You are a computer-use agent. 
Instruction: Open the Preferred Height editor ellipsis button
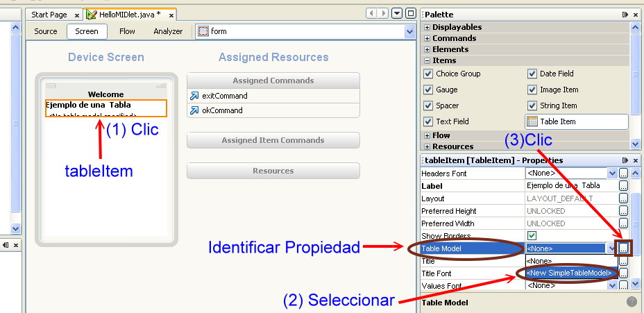click(x=623, y=211)
